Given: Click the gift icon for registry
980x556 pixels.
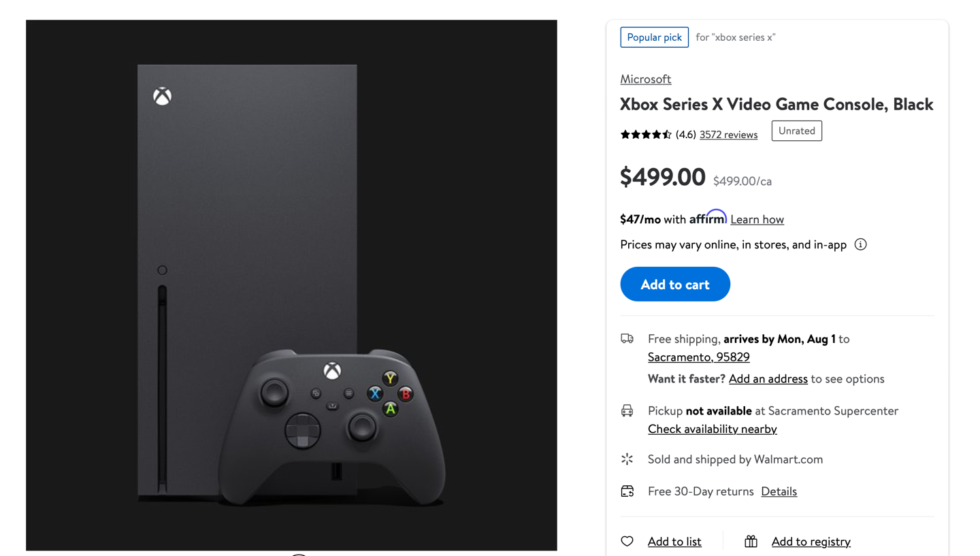Looking at the screenshot, I should [751, 541].
